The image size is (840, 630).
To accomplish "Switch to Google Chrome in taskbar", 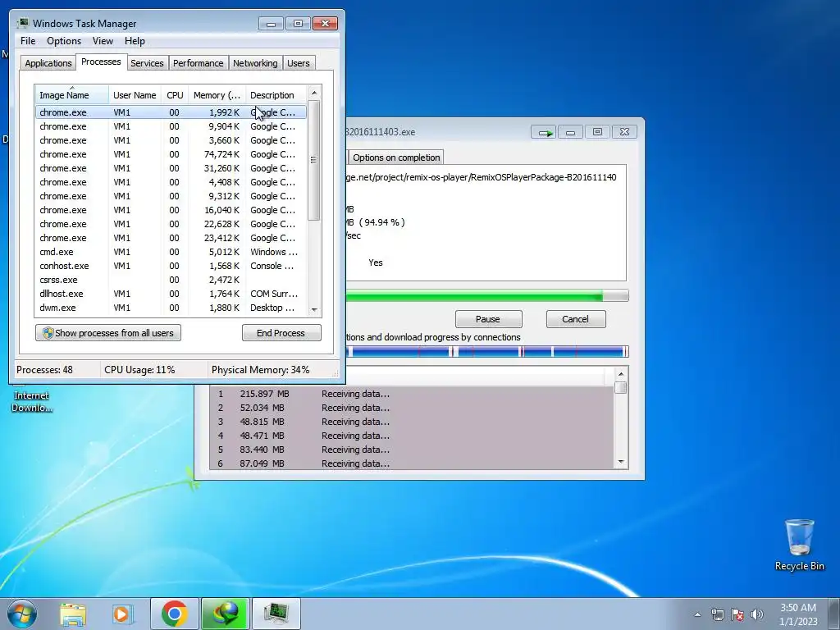I will point(174,614).
